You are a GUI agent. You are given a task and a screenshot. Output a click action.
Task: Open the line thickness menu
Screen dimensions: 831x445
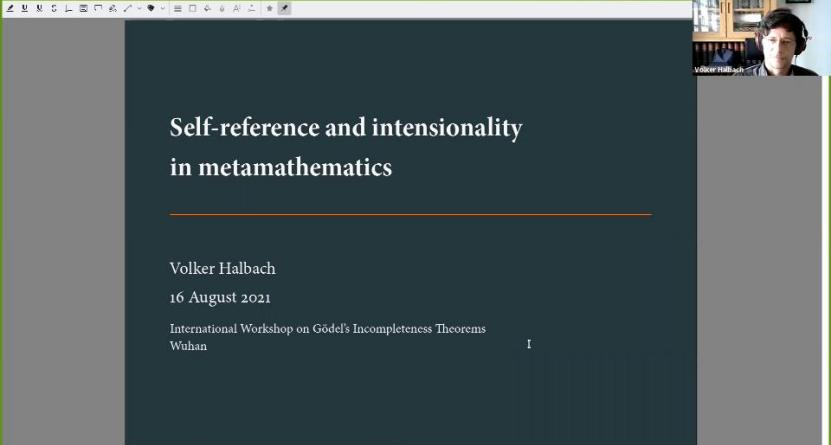point(178,8)
